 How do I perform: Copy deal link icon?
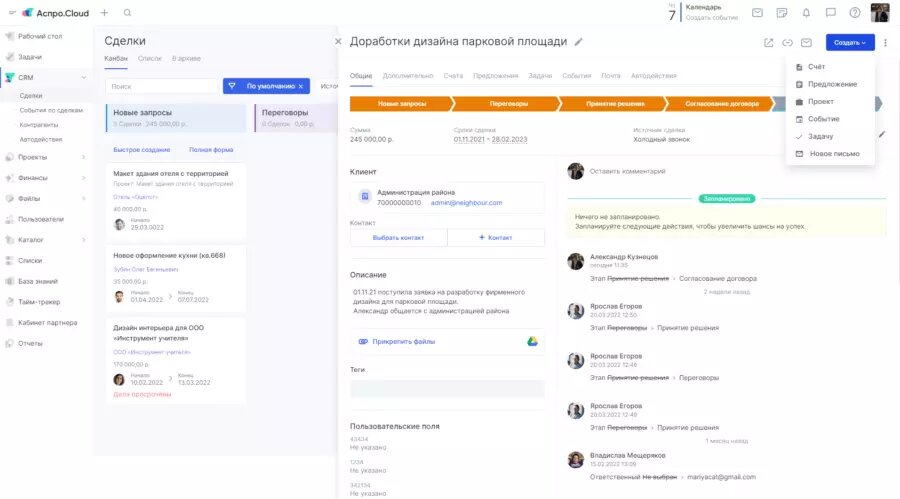(788, 42)
